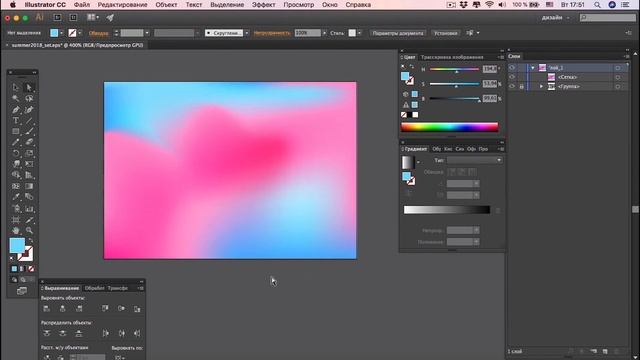
Task: Unlock the <Группа> sublayer lock
Action: pos(521,87)
